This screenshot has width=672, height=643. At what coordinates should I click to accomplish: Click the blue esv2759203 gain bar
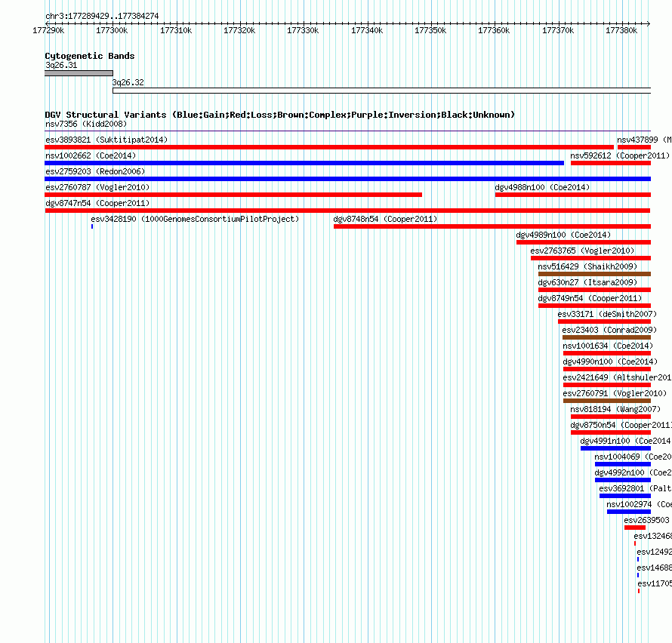pos(347,179)
